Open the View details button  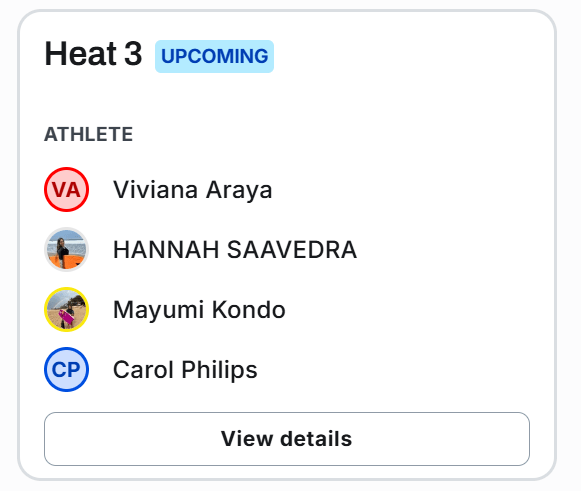click(287, 439)
